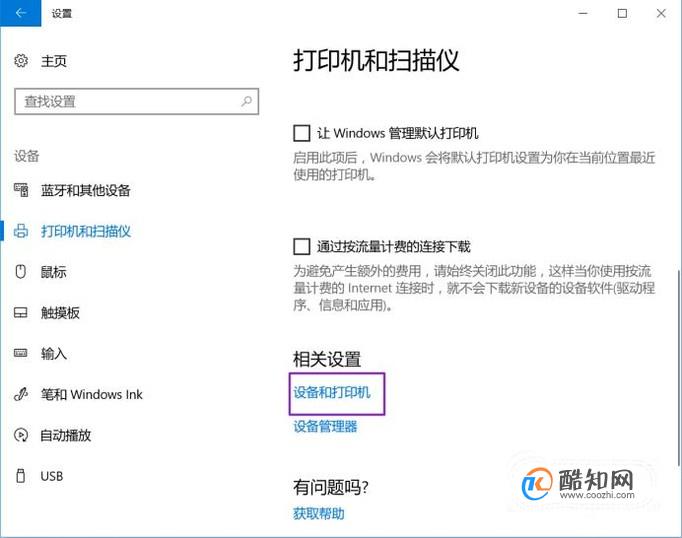This screenshot has height=538, width=682.
Task: Click the Home gear icon
Action: tap(21, 60)
